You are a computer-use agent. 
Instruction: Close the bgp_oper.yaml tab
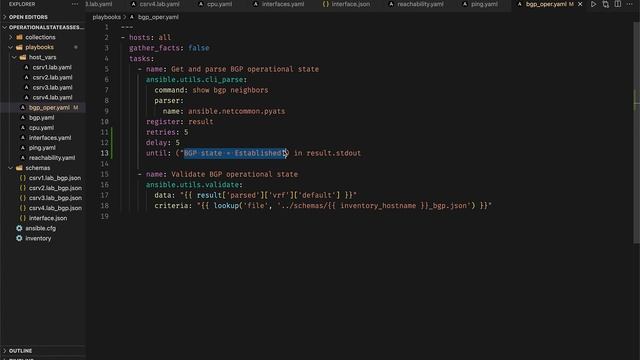coord(580,4)
